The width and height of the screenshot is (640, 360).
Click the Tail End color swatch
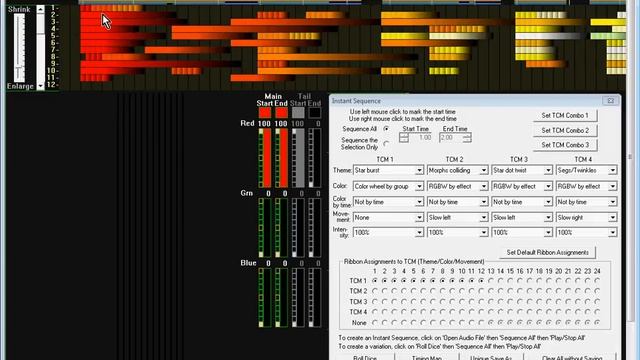(x=314, y=113)
